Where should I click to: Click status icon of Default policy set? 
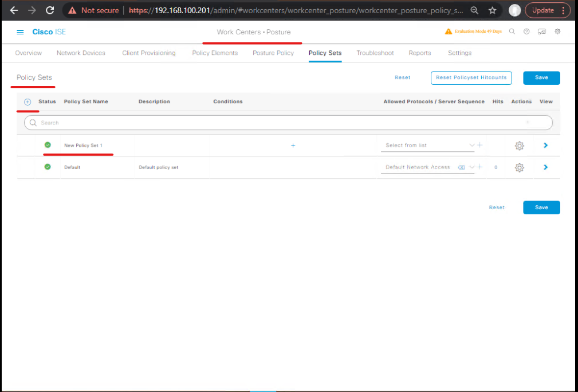[x=48, y=167]
